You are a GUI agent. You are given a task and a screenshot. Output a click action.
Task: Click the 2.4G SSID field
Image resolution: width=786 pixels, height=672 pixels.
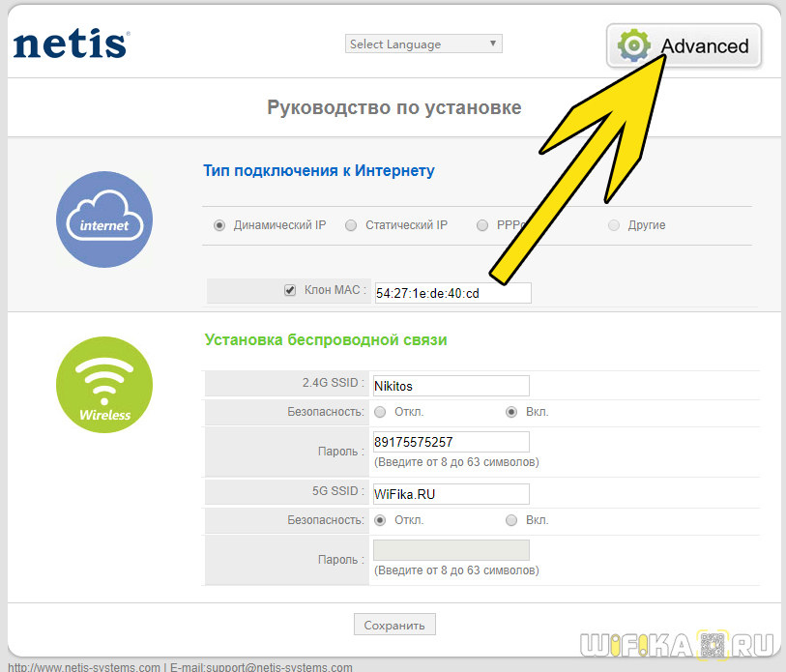pos(451,386)
